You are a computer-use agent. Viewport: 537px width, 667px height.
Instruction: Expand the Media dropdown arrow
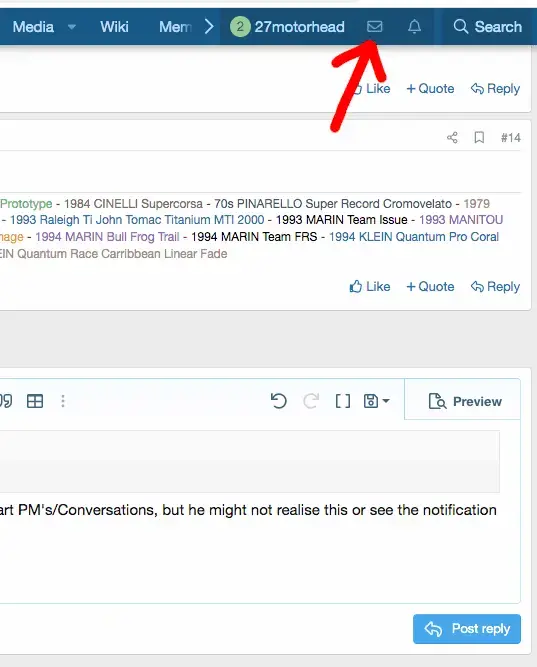point(72,27)
